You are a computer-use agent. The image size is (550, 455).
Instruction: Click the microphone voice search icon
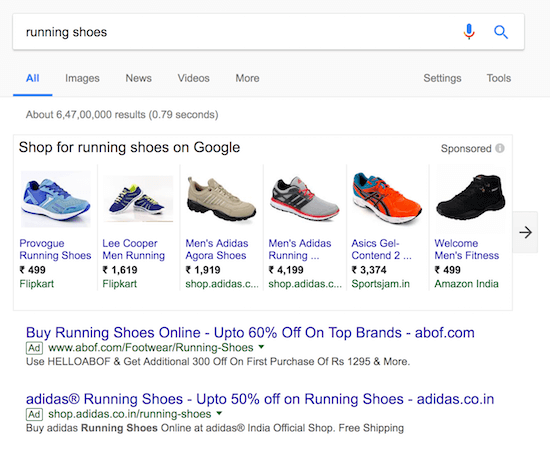pyautogui.click(x=469, y=32)
